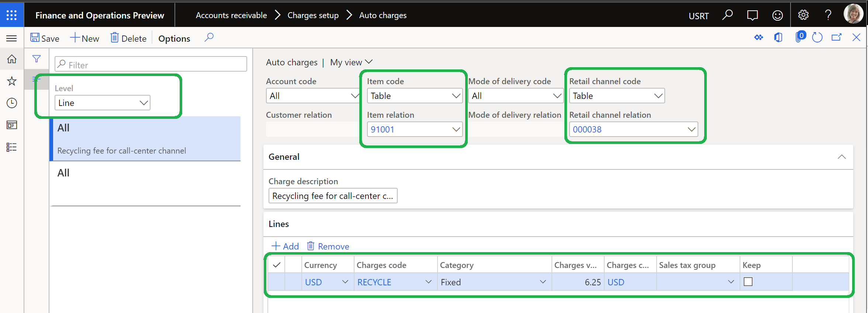This screenshot has height=313, width=868.
Task: Toggle select-all checkmark in lines grid
Action: pos(277,265)
